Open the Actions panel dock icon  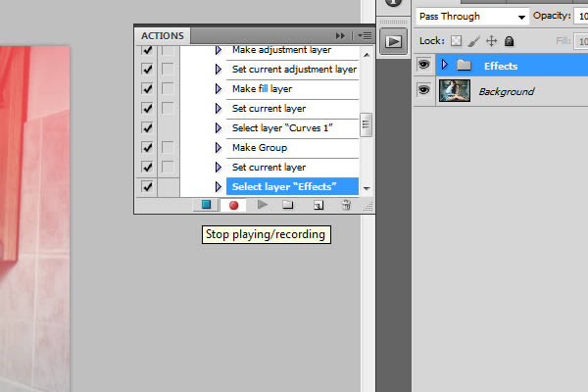393,42
